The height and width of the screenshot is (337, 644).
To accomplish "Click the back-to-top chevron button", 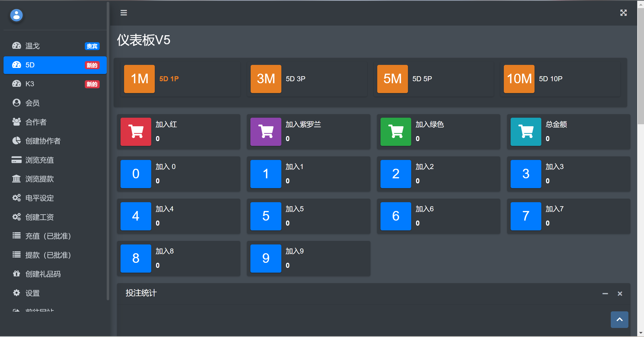I will click(x=620, y=319).
